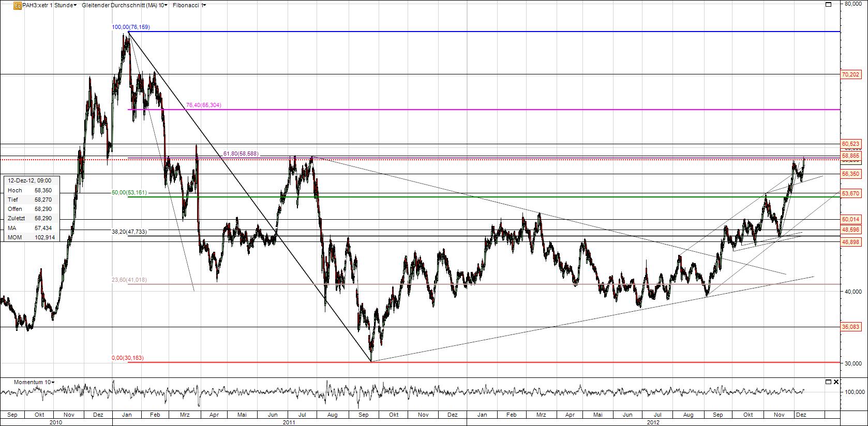
Task: Select the 56,350 horizontal line price tag
Action: (x=850, y=174)
